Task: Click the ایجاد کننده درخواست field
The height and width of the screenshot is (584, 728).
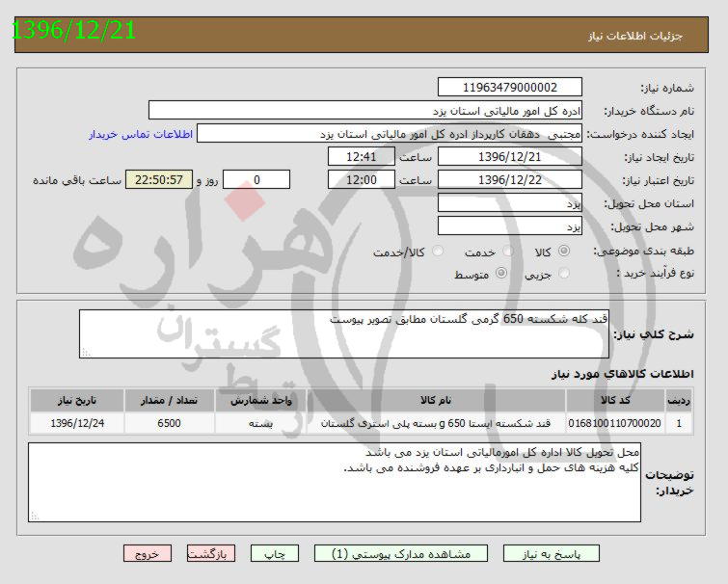Action: pyautogui.click(x=390, y=134)
